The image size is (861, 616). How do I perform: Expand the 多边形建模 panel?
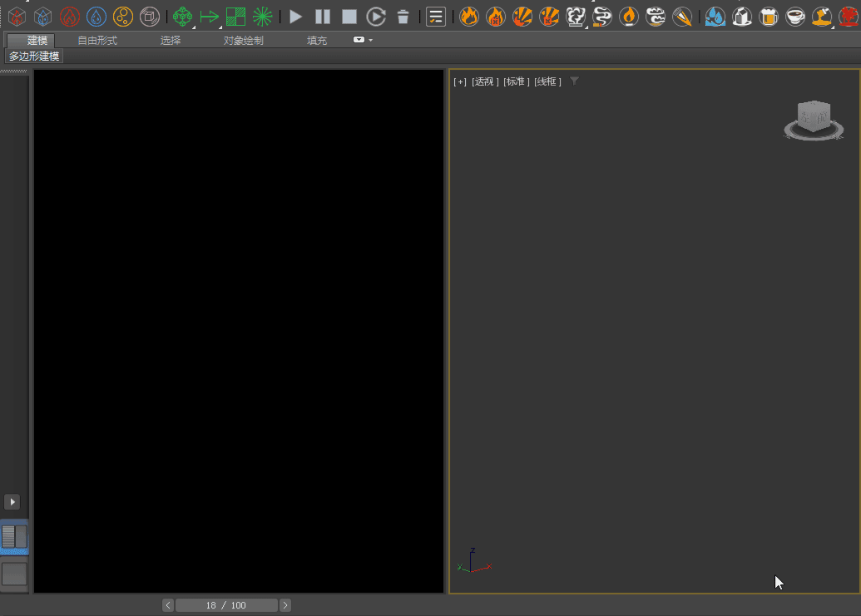click(34, 56)
